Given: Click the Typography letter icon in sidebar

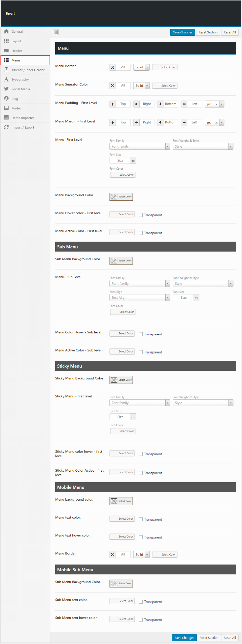Looking at the screenshot, I should point(6,80).
